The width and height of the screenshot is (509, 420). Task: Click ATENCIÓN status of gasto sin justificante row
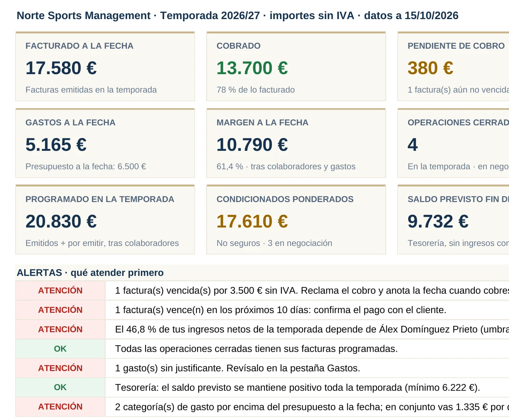coord(60,368)
